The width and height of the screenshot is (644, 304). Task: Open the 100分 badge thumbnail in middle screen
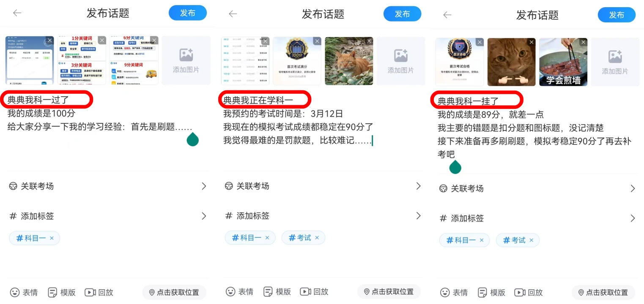(x=297, y=61)
